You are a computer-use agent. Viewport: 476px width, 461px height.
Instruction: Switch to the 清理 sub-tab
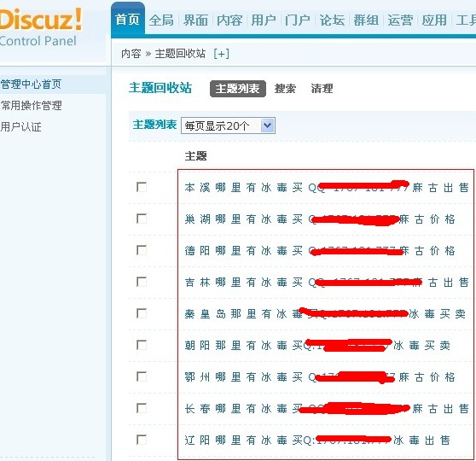[x=322, y=89]
